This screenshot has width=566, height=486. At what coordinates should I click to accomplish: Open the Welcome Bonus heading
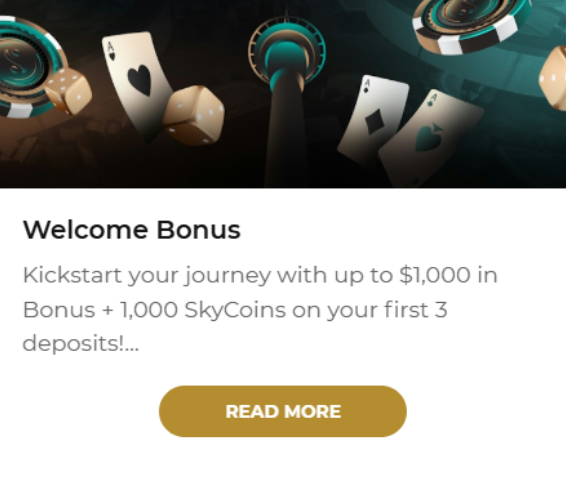[132, 230]
